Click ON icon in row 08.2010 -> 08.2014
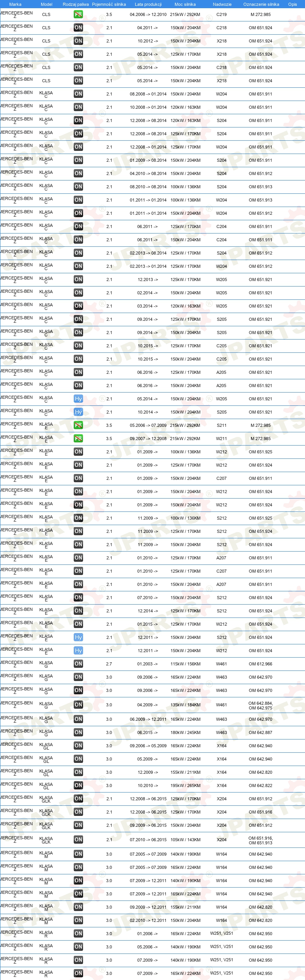The width and height of the screenshot is (305, 980). click(x=78, y=187)
